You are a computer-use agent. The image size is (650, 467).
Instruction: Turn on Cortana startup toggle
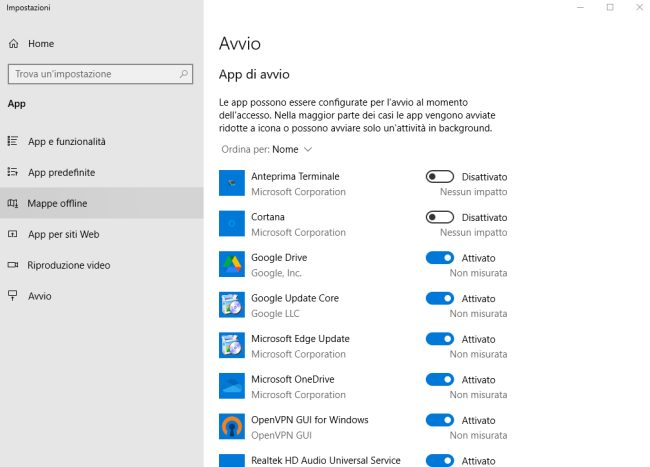click(x=439, y=217)
